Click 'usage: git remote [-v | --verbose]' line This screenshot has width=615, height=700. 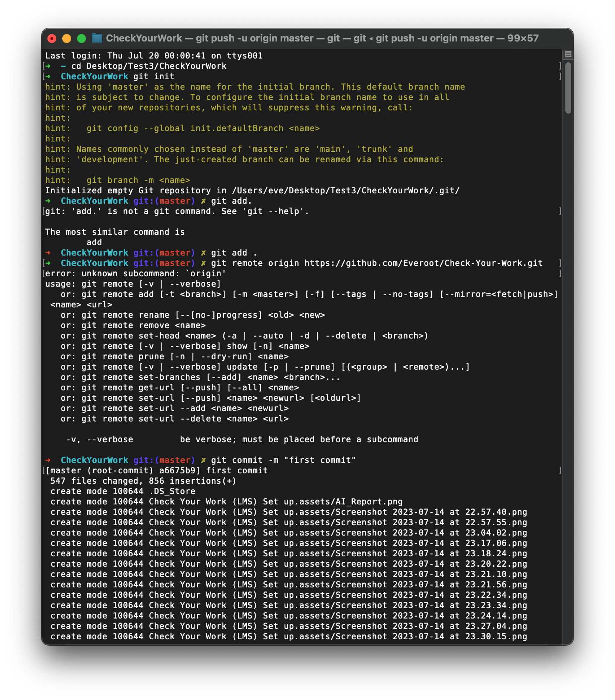pyautogui.click(x=133, y=284)
